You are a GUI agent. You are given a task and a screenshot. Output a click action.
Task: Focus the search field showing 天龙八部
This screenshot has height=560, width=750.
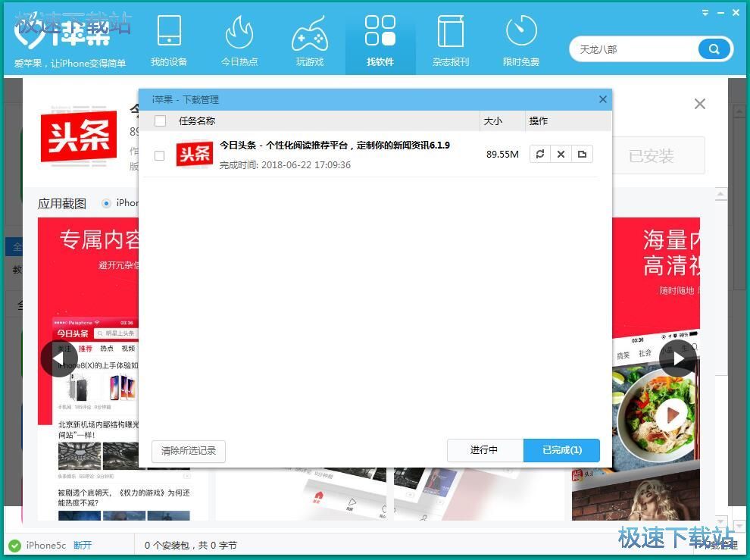(634, 49)
